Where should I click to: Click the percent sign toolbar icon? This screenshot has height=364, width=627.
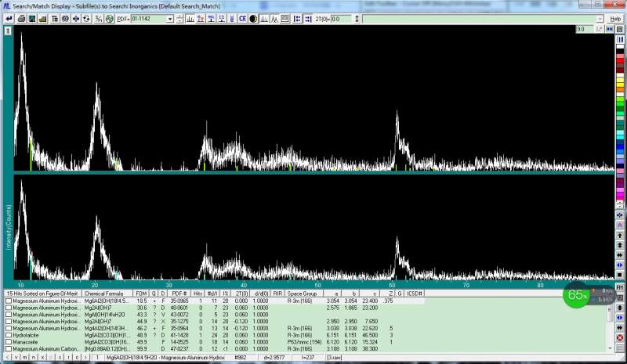pyautogui.click(x=97, y=18)
